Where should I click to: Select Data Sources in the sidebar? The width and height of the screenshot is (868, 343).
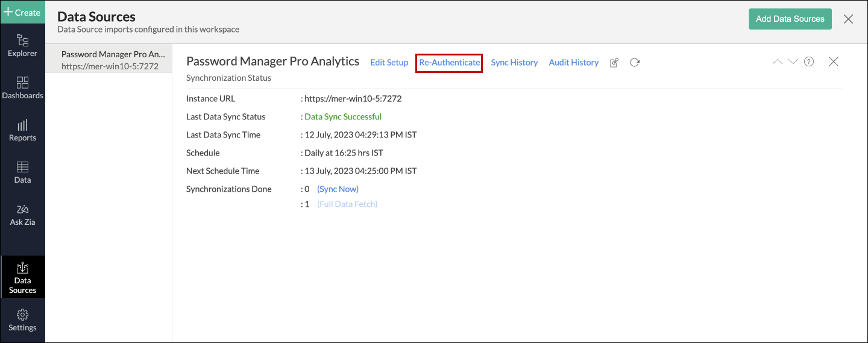(x=22, y=277)
